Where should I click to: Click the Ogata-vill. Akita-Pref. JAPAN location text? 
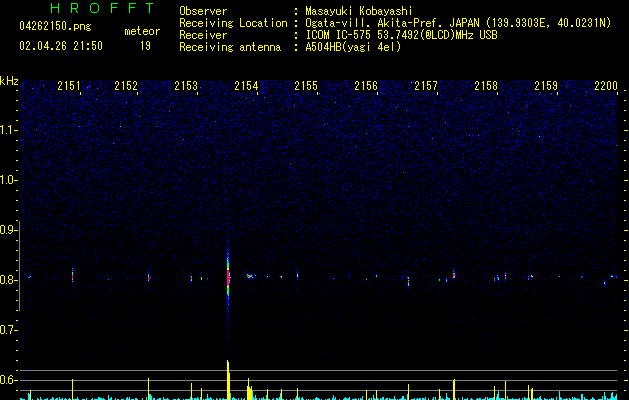(x=392, y=23)
